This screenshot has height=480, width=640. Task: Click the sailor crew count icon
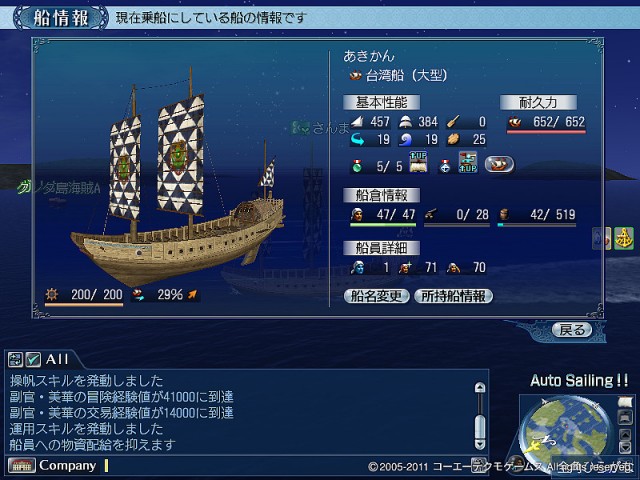point(357,214)
